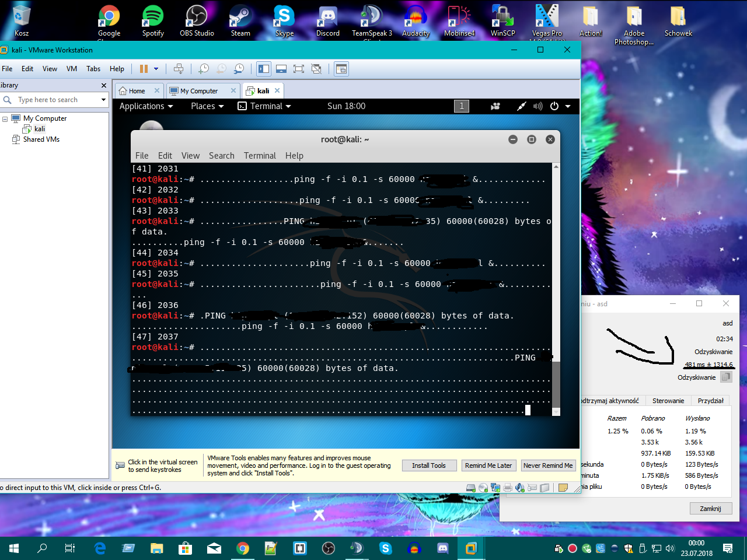Click Zamknij in the asd window
747x560 pixels.
(710, 509)
